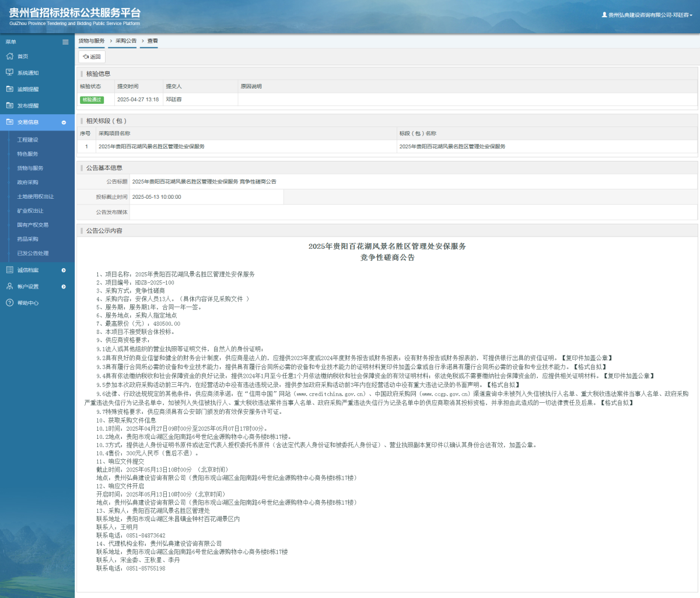Collapse the 交易信息 menu arrow

[64, 122]
